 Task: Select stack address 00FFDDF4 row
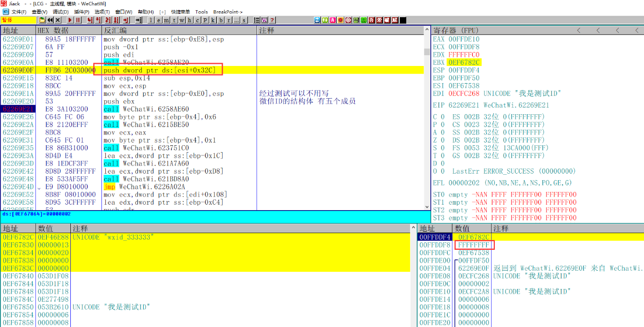pyautogui.click(x=530, y=237)
